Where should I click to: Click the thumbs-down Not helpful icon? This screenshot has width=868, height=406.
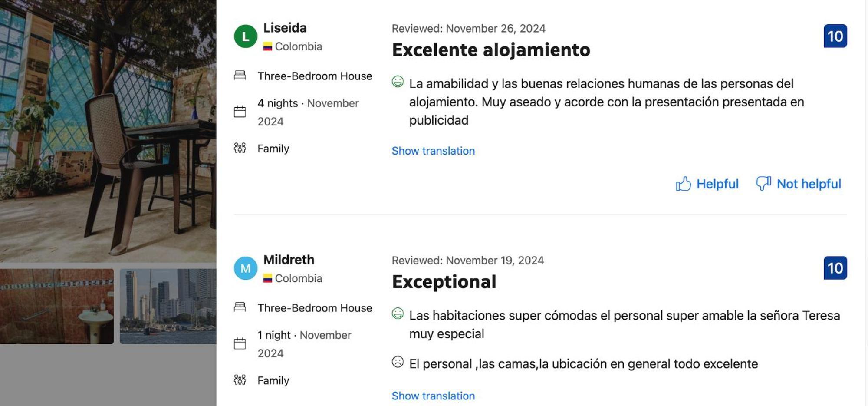[763, 183]
